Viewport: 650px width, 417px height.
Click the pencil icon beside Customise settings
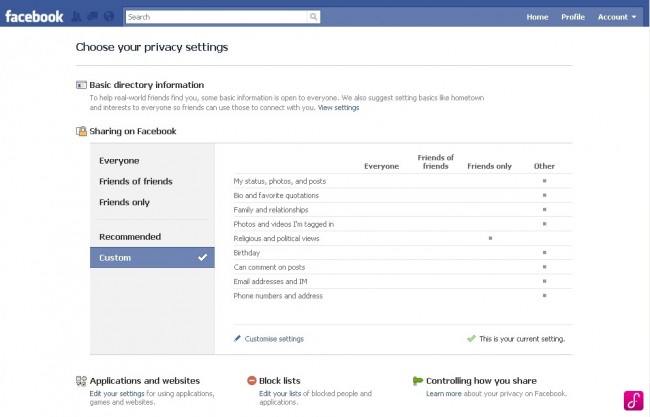238,339
